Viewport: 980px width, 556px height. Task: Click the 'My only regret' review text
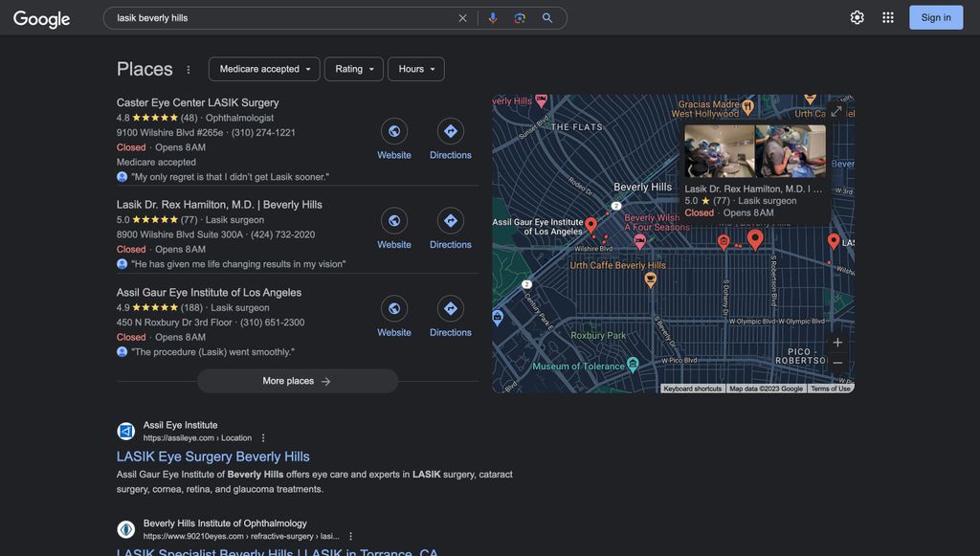click(230, 177)
